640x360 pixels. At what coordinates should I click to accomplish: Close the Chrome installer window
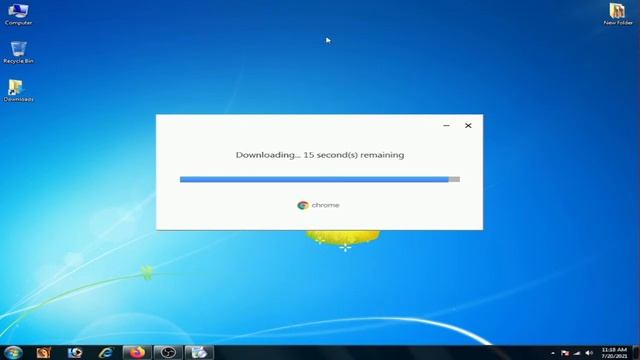(x=468, y=126)
